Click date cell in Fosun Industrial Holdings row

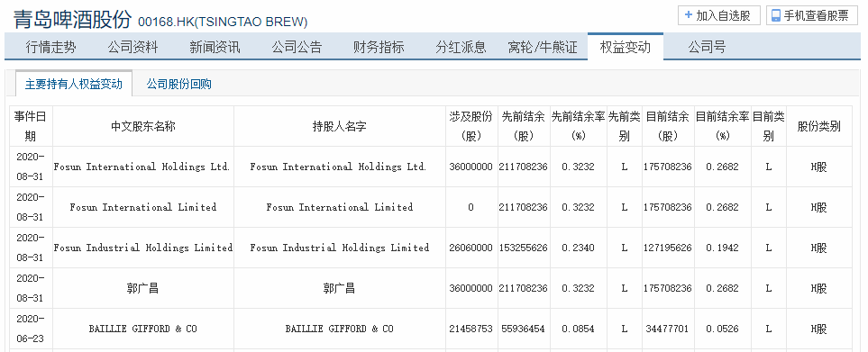pos(31,247)
